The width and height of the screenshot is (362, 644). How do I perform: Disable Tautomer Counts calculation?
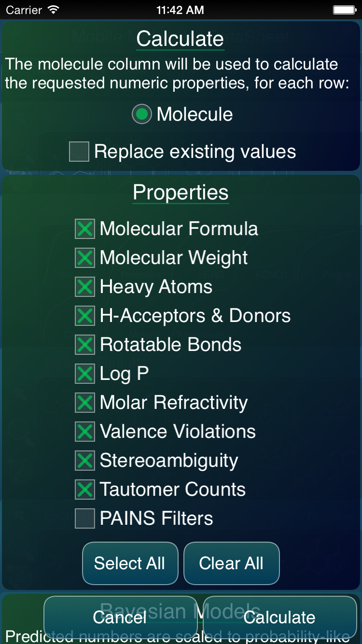(85, 490)
